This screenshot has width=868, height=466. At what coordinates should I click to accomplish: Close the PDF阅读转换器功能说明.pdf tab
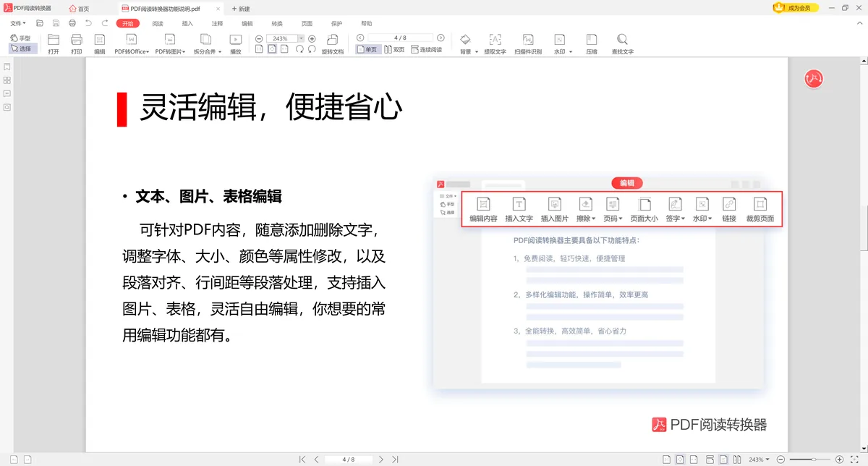click(218, 8)
